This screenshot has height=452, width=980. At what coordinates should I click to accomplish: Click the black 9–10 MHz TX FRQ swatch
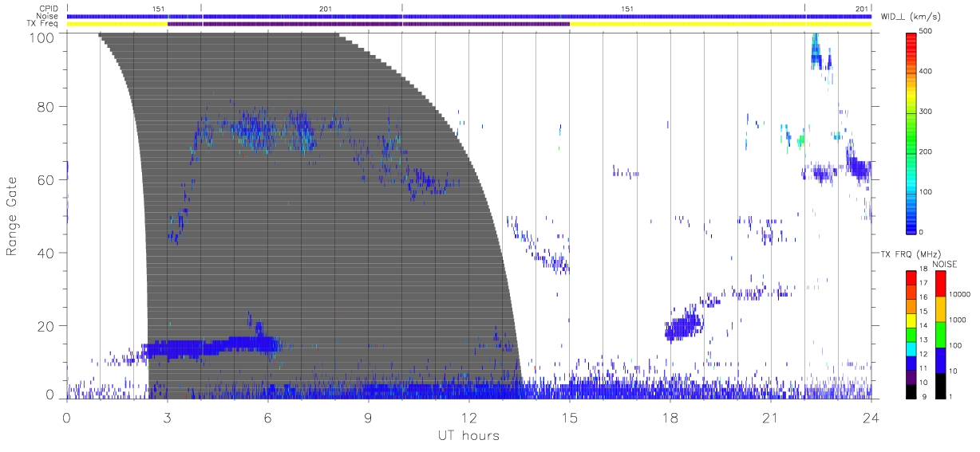point(911,391)
